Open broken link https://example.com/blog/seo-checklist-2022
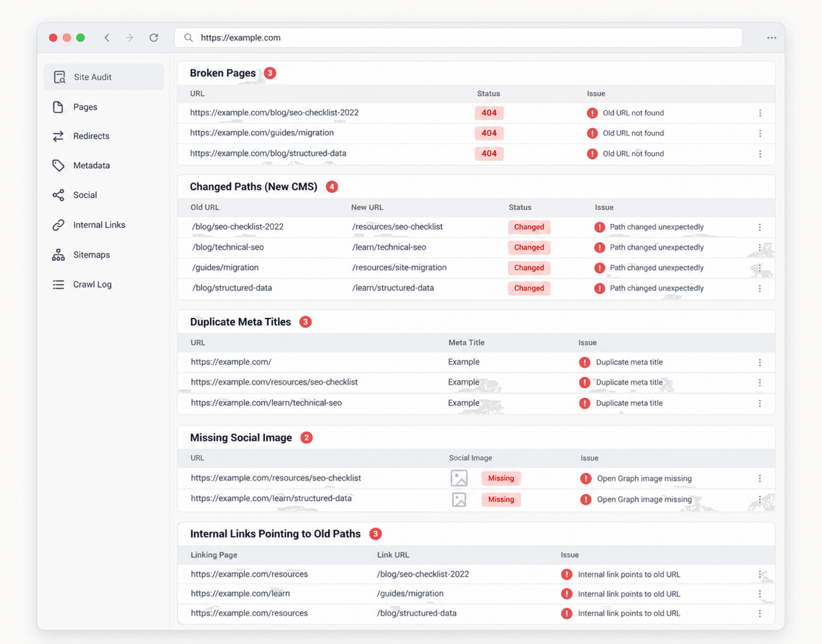 pyautogui.click(x=274, y=113)
